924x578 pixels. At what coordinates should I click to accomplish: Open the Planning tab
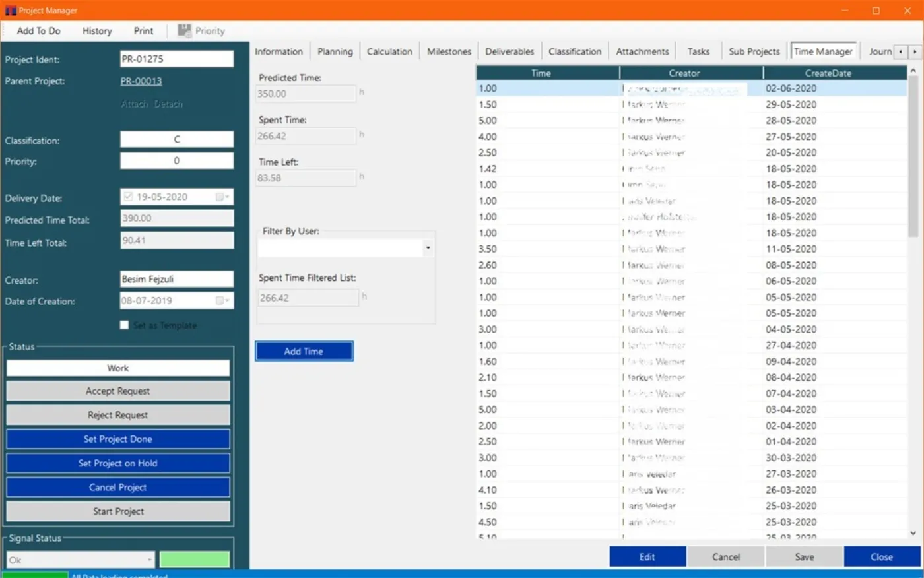click(335, 51)
